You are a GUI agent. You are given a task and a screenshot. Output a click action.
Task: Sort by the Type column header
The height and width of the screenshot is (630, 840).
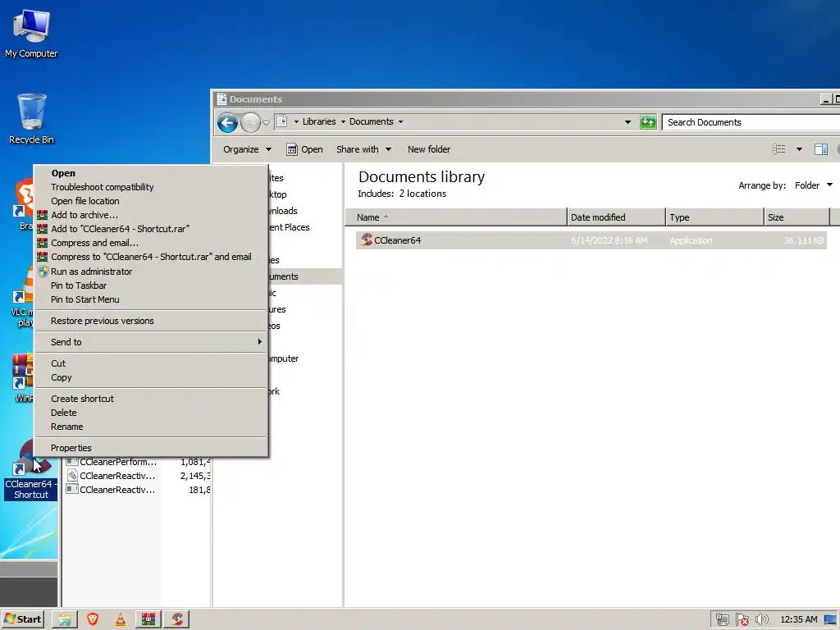pos(714,217)
